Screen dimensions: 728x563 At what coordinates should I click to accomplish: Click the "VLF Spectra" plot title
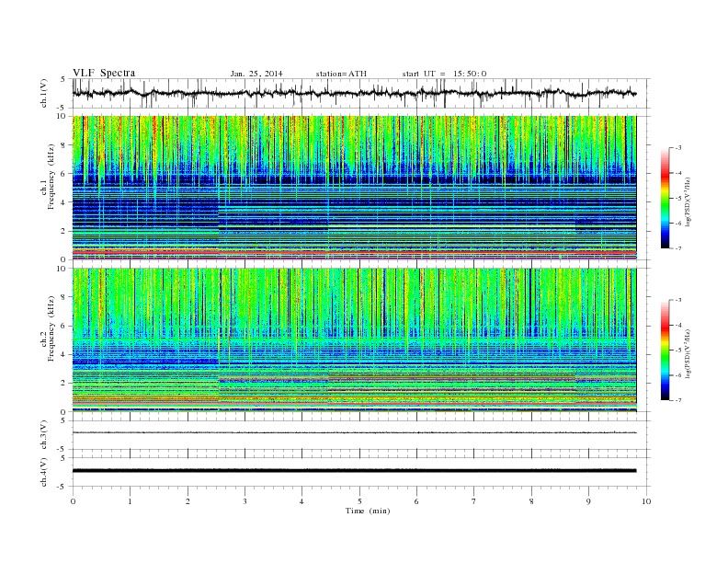[104, 73]
